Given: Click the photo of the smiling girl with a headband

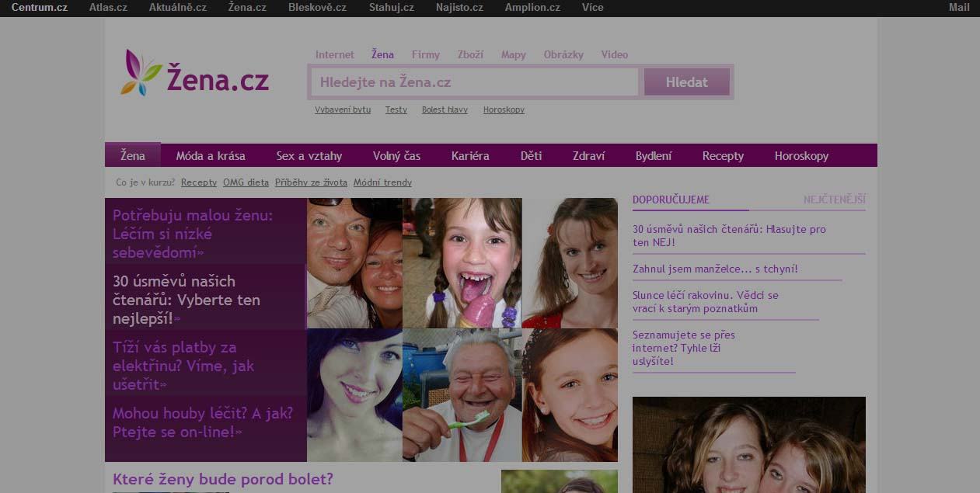Looking at the screenshot, I should [570, 395].
